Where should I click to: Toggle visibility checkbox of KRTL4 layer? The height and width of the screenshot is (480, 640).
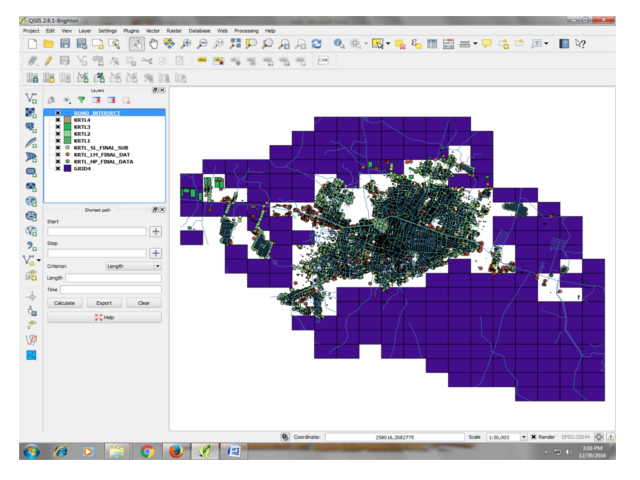[x=58, y=120]
